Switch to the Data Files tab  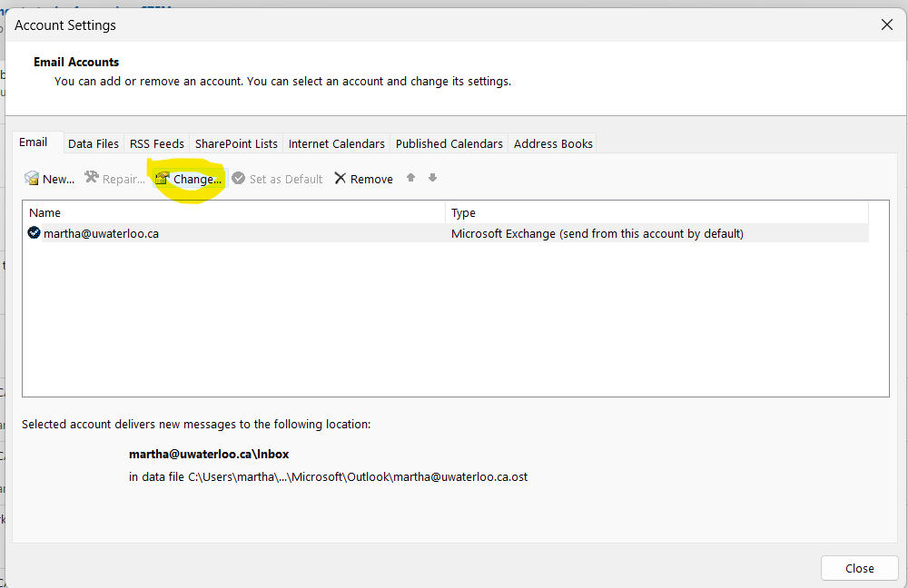pyautogui.click(x=93, y=143)
